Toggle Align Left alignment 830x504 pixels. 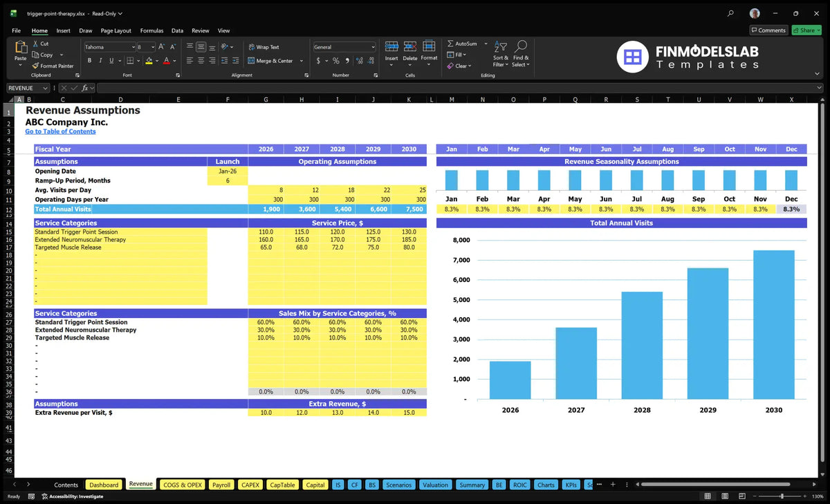pos(190,61)
